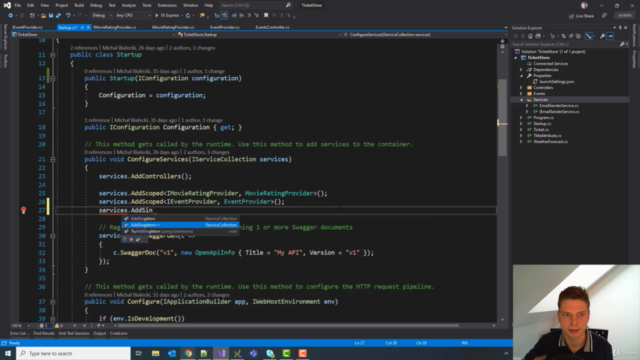Screen dimensions: 640x360
Task: Toggle auto-hide pin of Solution Explorer panel
Action: [620, 28]
